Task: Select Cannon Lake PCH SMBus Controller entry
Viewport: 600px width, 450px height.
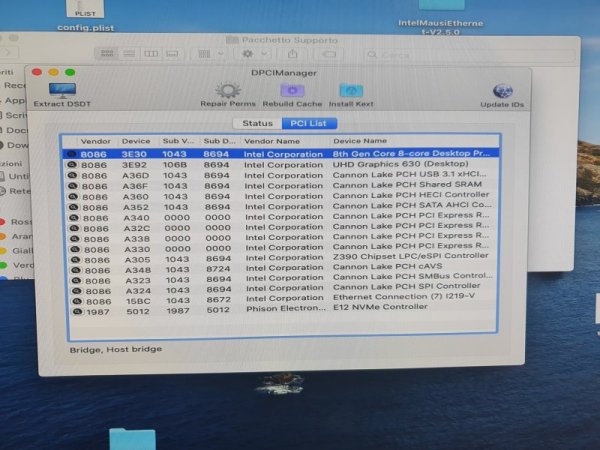Action: point(412,276)
